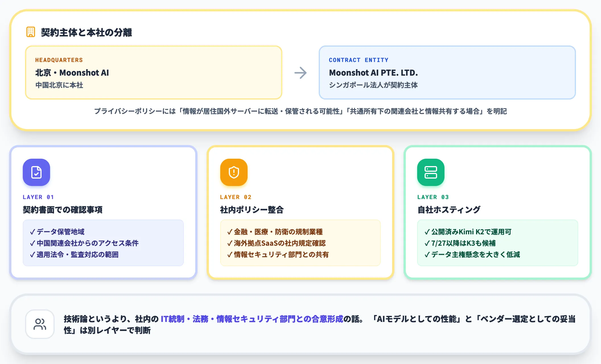
Task: Click the heading 自社ホスティング
Action: 449,210
